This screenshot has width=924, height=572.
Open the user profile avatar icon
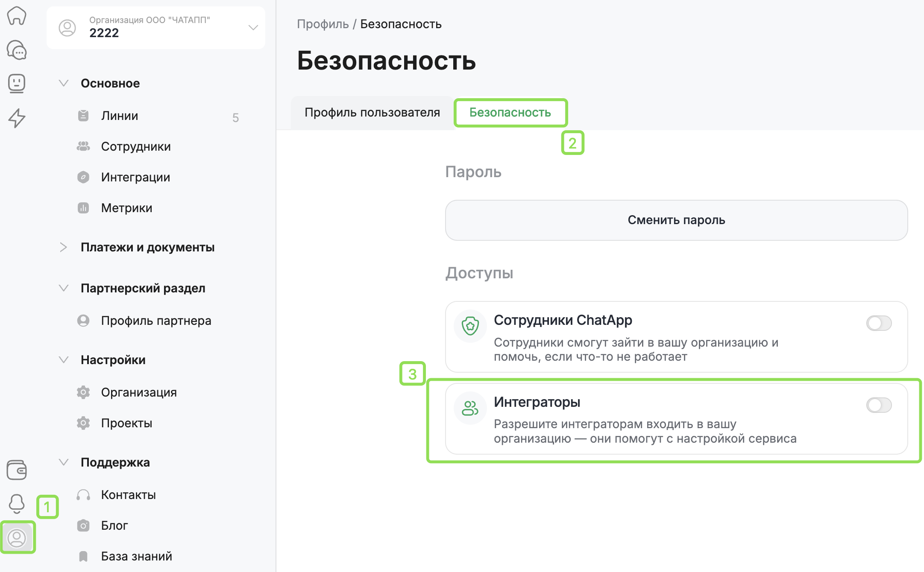[17, 538]
